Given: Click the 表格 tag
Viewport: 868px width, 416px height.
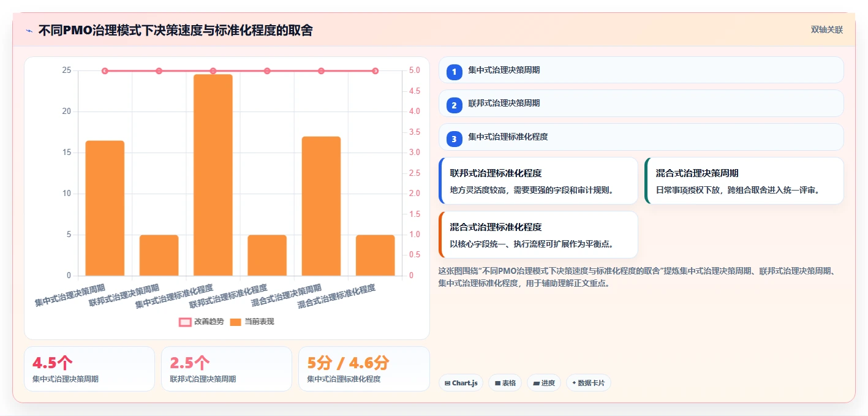Looking at the screenshot, I should pos(505,383).
